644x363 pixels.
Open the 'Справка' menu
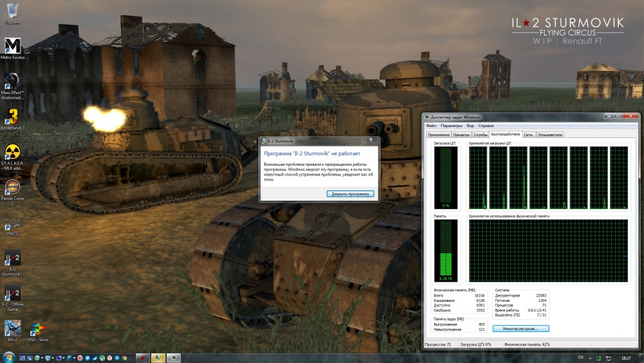click(x=486, y=126)
